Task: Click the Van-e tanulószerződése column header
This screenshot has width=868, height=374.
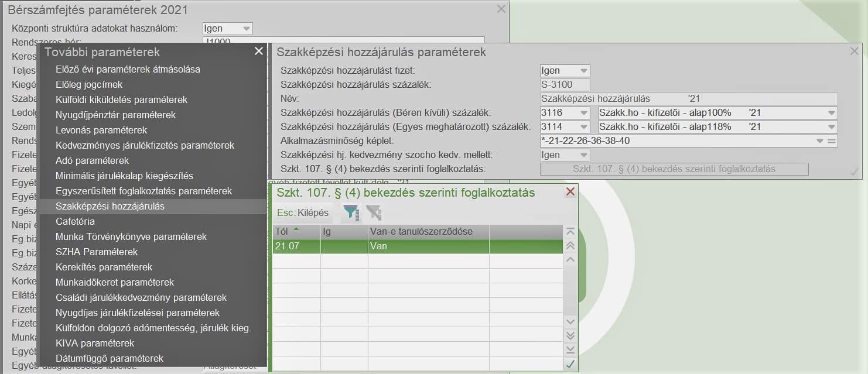Action: pos(429,232)
